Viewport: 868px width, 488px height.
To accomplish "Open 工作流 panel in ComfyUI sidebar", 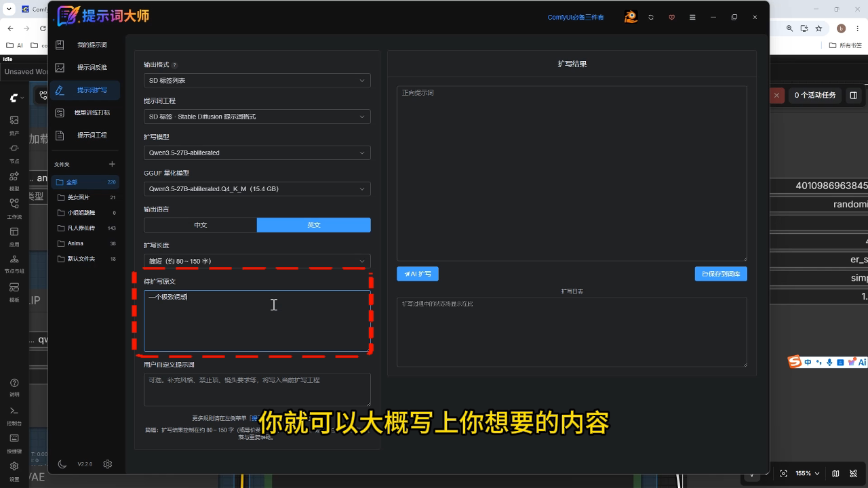I will 14,208.
